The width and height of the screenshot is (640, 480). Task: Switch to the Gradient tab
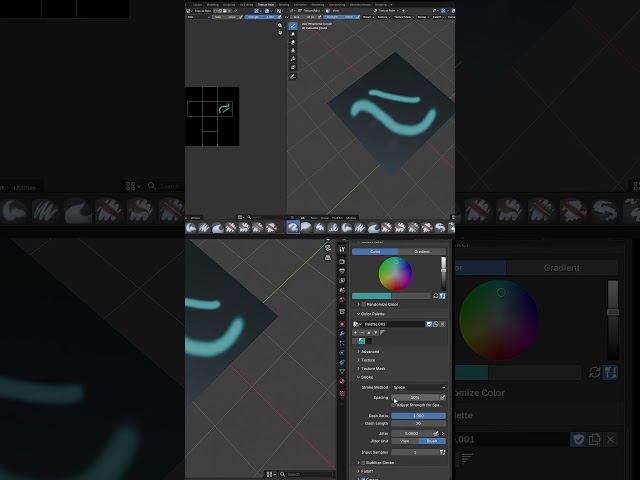(422, 252)
